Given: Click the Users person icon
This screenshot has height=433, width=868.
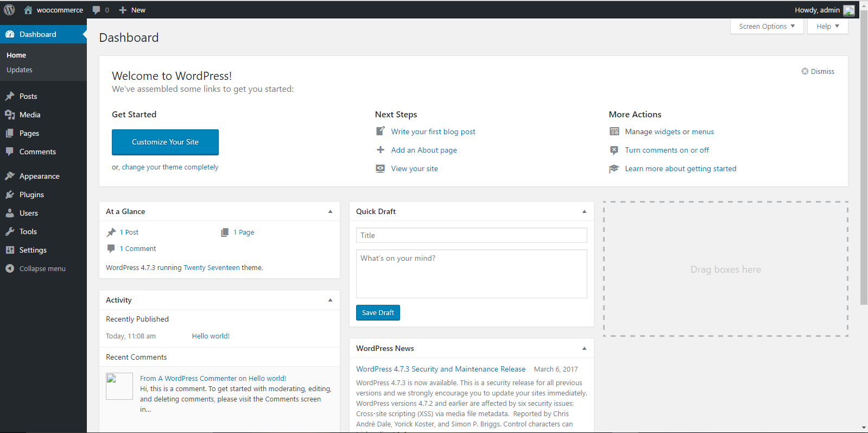Looking at the screenshot, I should click(x=10, y=213).
